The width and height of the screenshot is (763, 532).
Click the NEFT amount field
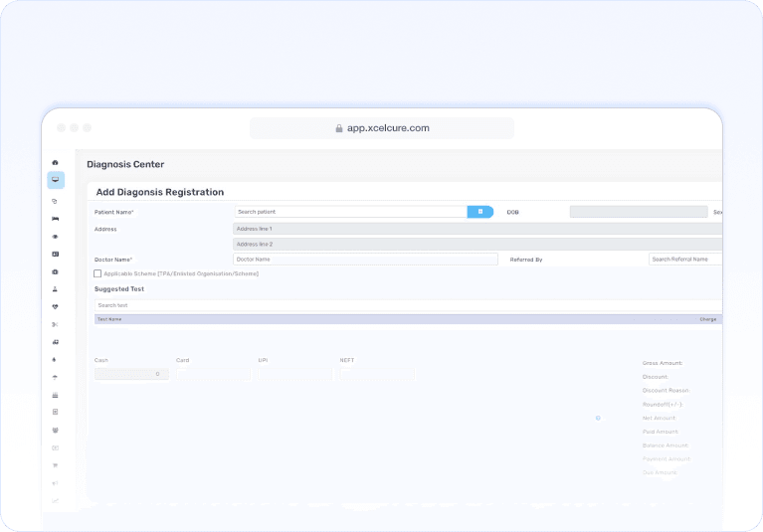pyautogui.click(x=377, y=374)
